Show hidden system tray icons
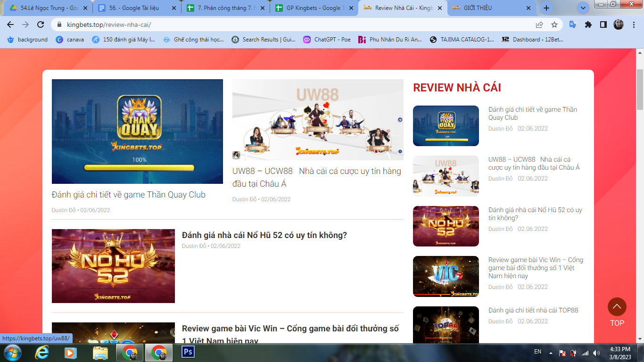The height and width of the screenshot is (362, 644). pyautogui.click(x=550, y=353)
